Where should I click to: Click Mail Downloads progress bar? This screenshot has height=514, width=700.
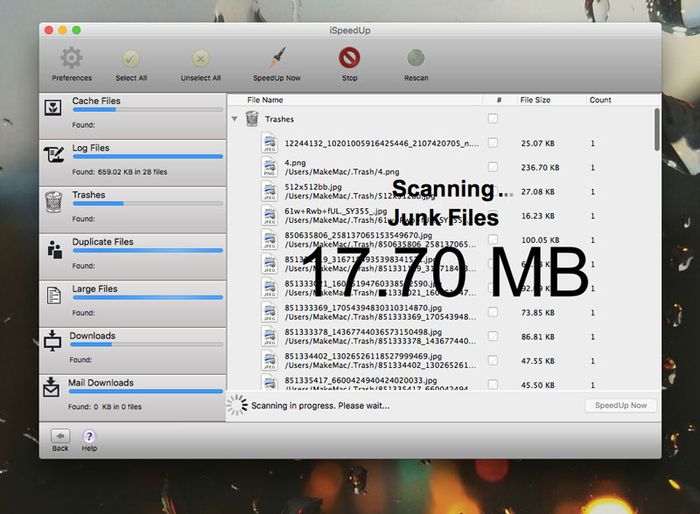point(146,392)
